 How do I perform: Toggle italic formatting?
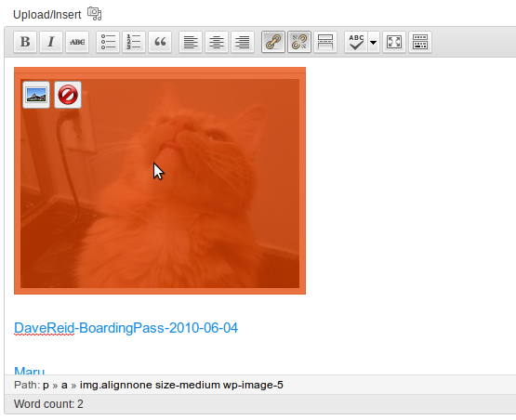point(51,42)
